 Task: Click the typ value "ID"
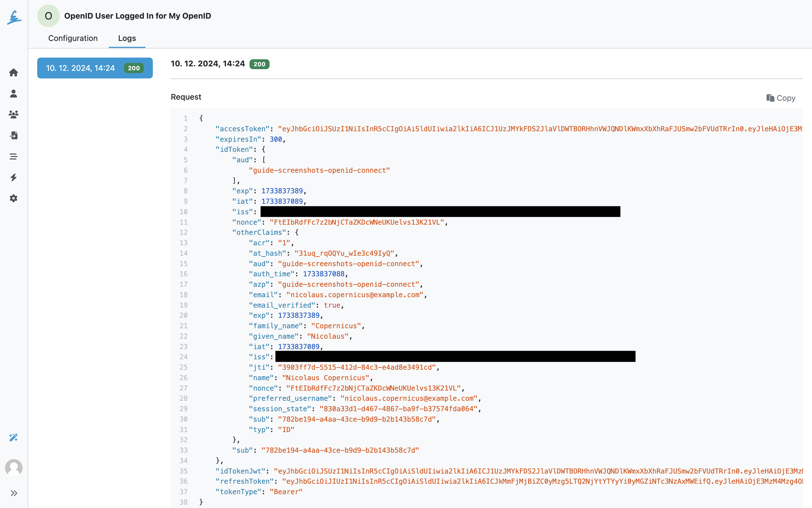(x=286, y=430)
